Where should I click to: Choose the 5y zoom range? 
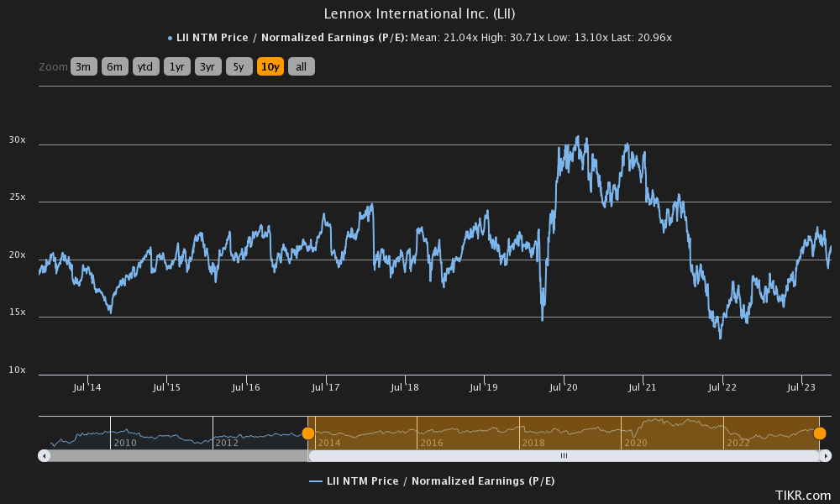239,66
